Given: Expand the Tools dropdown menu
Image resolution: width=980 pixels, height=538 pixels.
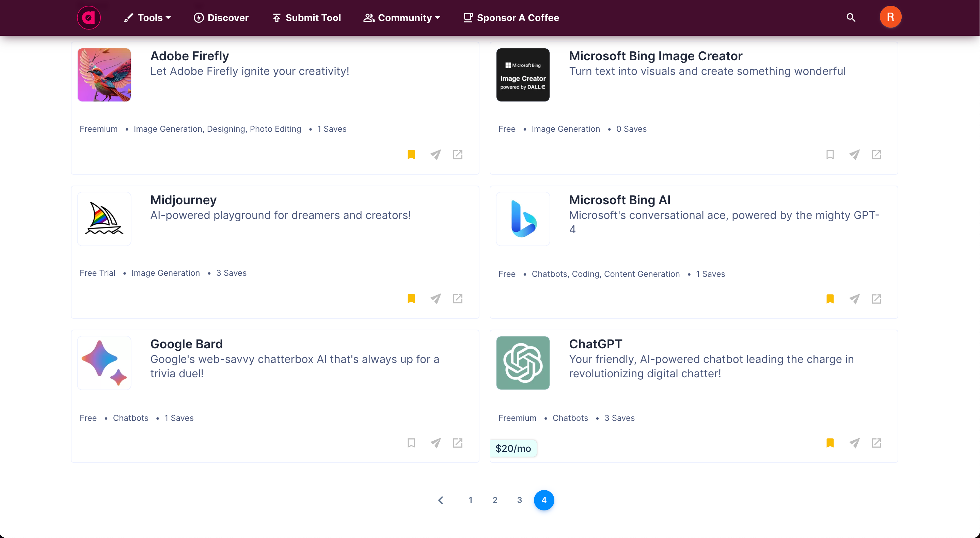Looking at the screenshot, I should click(x=147, y=17).
